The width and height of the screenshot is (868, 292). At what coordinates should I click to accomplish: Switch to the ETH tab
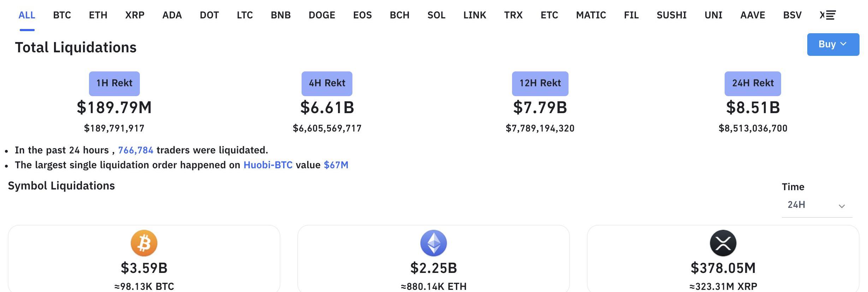(98, 15)
